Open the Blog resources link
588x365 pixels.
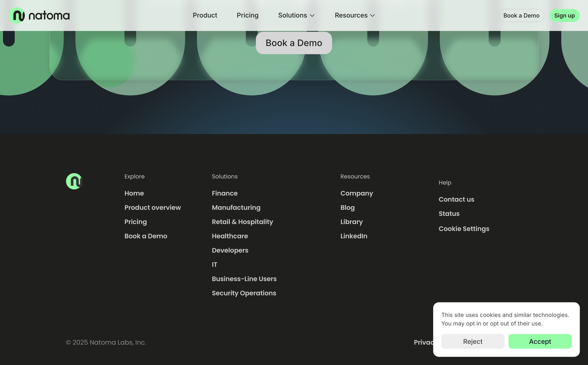347,208
